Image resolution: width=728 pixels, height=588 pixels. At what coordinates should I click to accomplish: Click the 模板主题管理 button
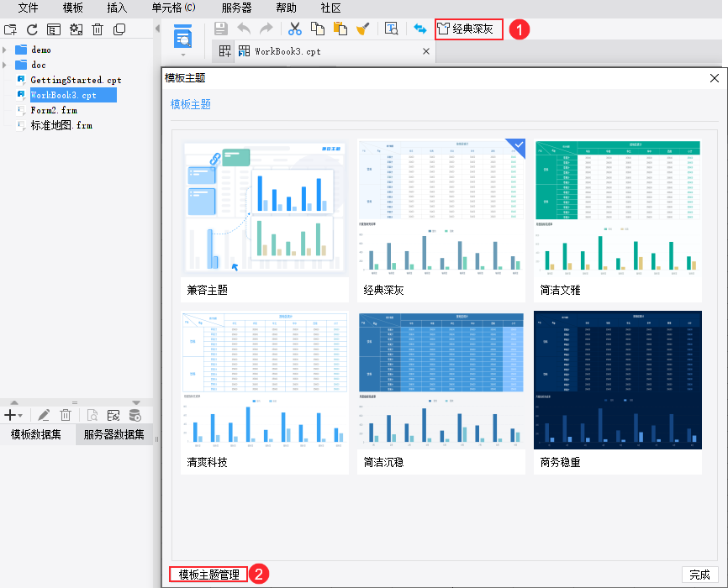(x=208, y=575)
